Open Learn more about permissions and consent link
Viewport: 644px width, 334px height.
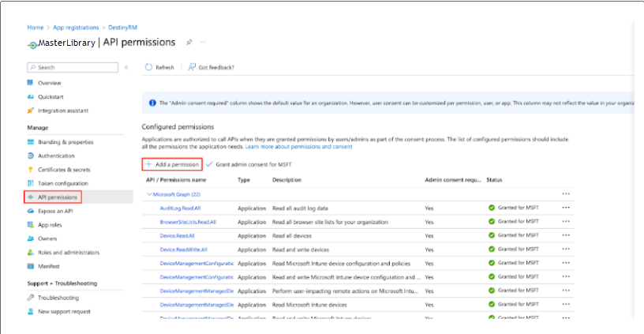[298, 147]
